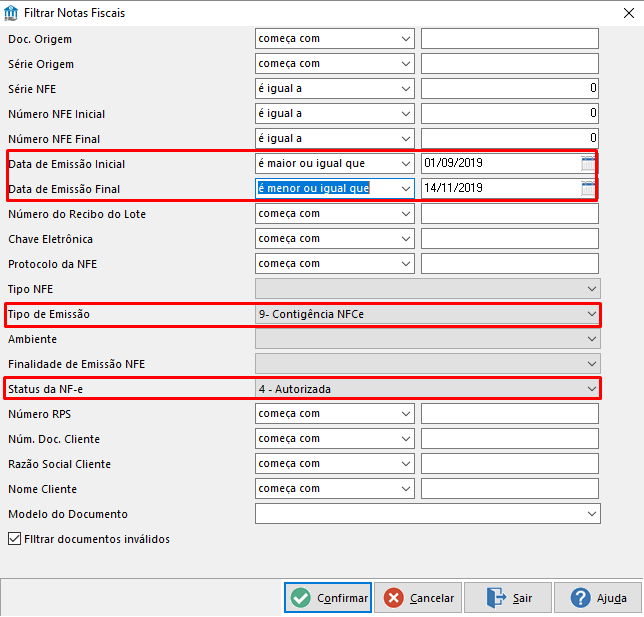Close the Filtrar Notas Fiscais dialog

point(629,13)
